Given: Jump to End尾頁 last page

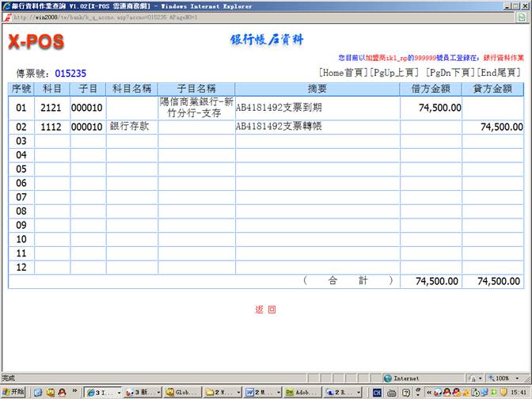Looking at the screenshot, I should tap(498, 73).
